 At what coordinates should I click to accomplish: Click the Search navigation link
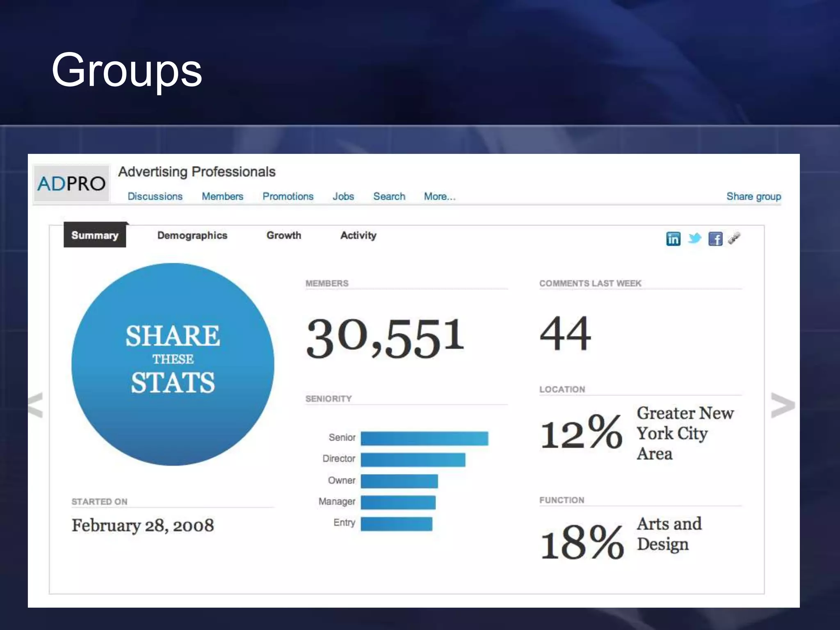(389, 196)
